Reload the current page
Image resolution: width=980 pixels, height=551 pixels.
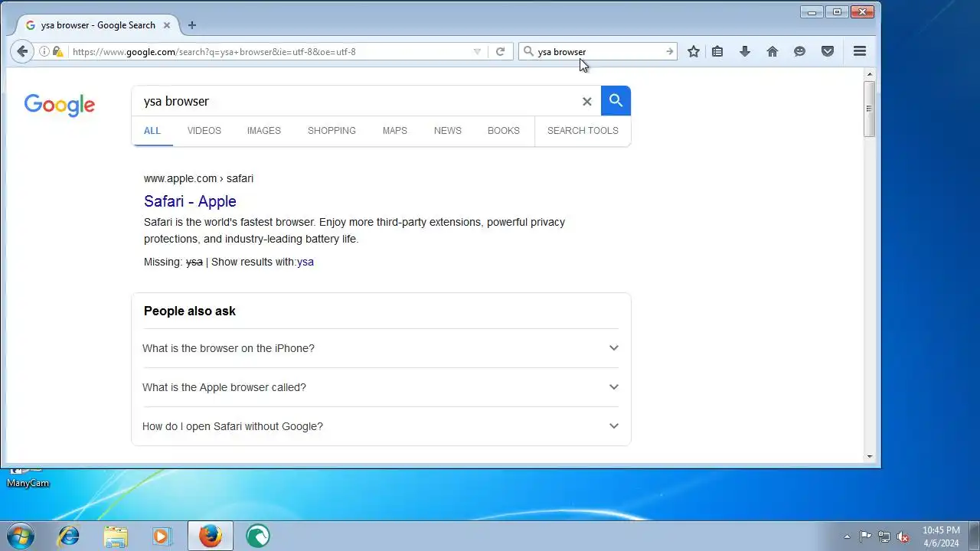[500, 51]
